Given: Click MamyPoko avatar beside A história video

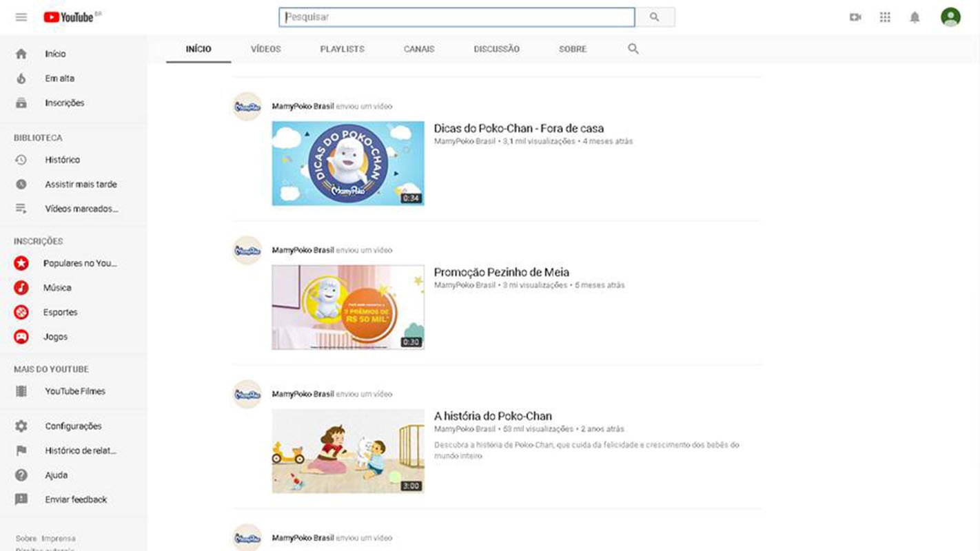Looking at the screenshot, I should pos(247,395).
